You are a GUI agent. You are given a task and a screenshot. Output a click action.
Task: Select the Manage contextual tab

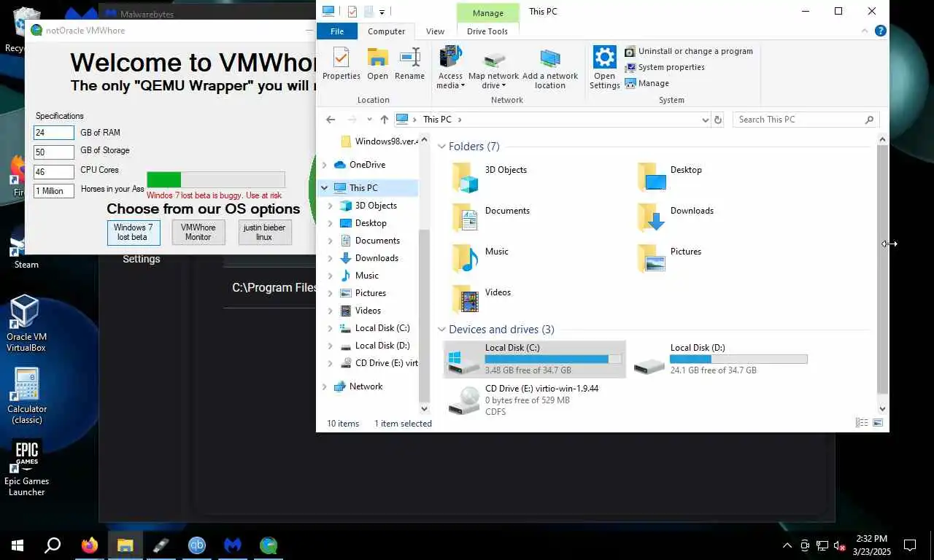click(x=487, y=13)
